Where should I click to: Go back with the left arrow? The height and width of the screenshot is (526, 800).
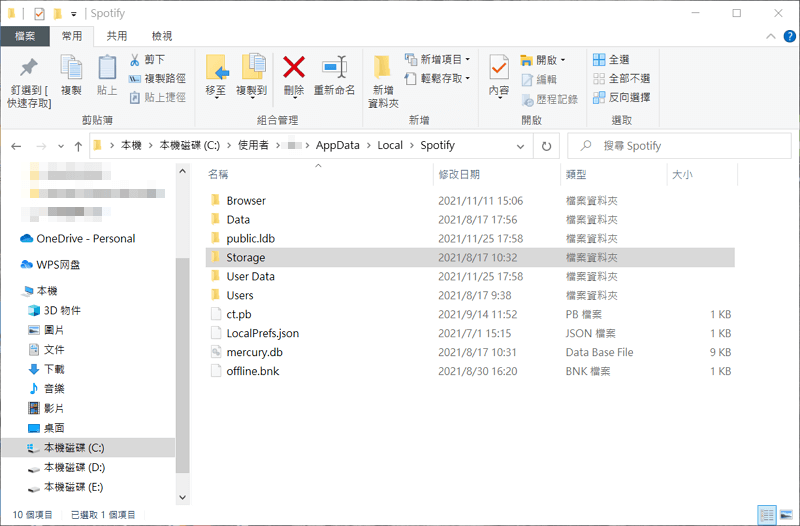[16, 146]
